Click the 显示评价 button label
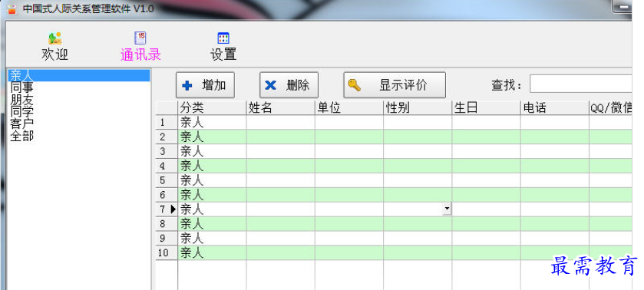This screenshot has height=290, width=644. (403, 85)
